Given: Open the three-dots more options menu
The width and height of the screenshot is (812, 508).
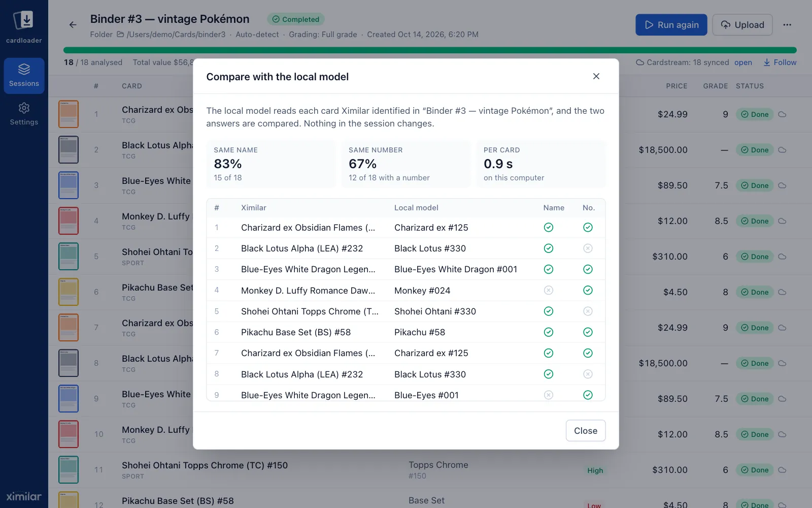Looking at the screenshot, I should (x=787, y=25).
